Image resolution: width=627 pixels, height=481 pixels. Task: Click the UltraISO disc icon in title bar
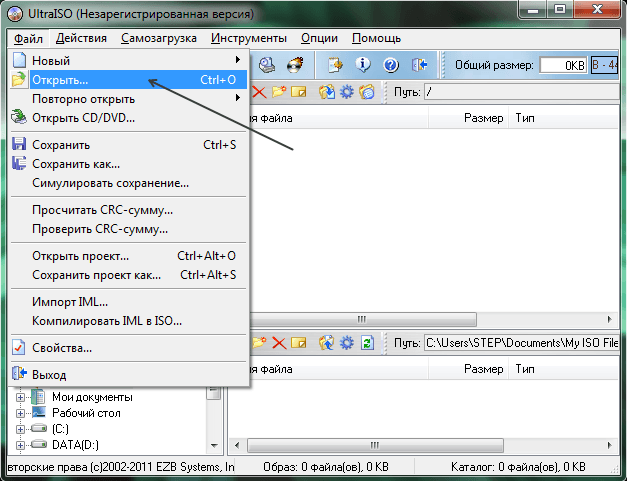(x=15, y=14)
